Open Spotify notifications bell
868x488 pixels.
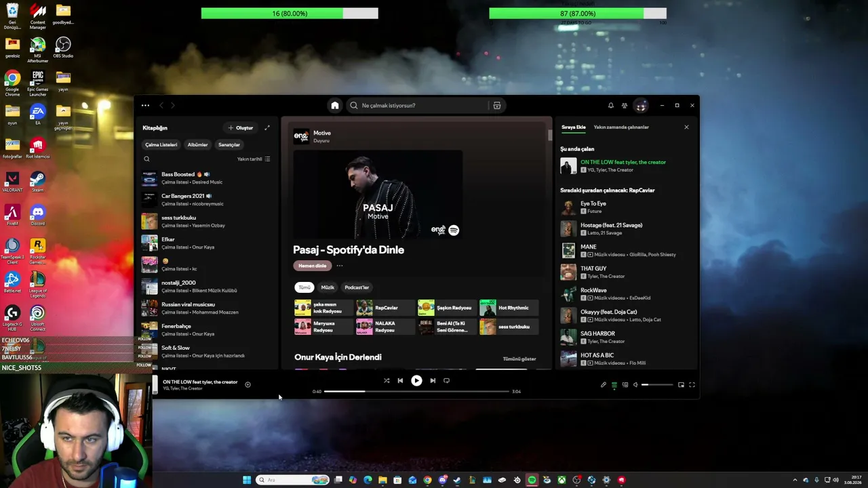[610, 105]
